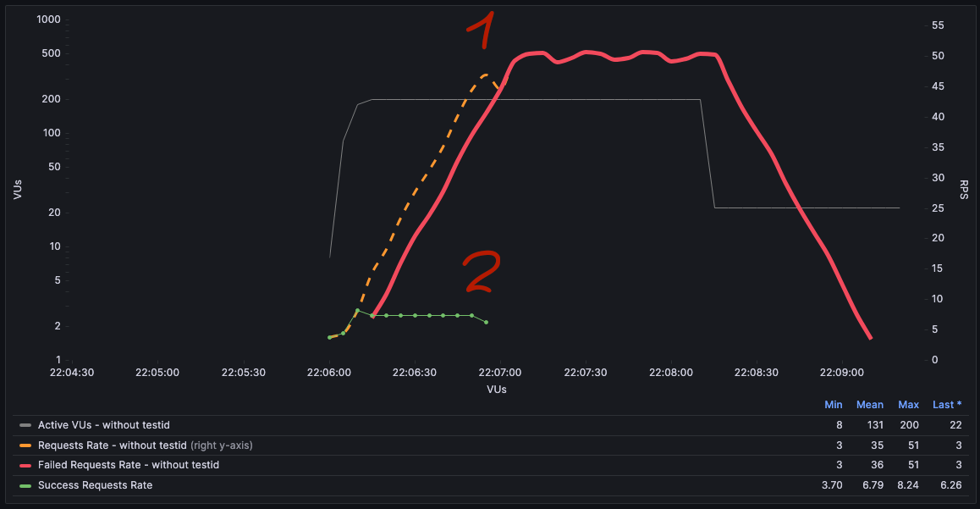Click the 22:07:00 tick on time axis
The width and height of the screenshot is (980, 509).
click(x=499, y=373)
